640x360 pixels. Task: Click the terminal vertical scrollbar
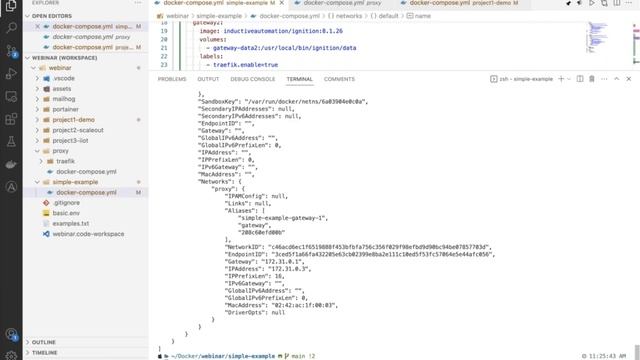pos(637,352)
